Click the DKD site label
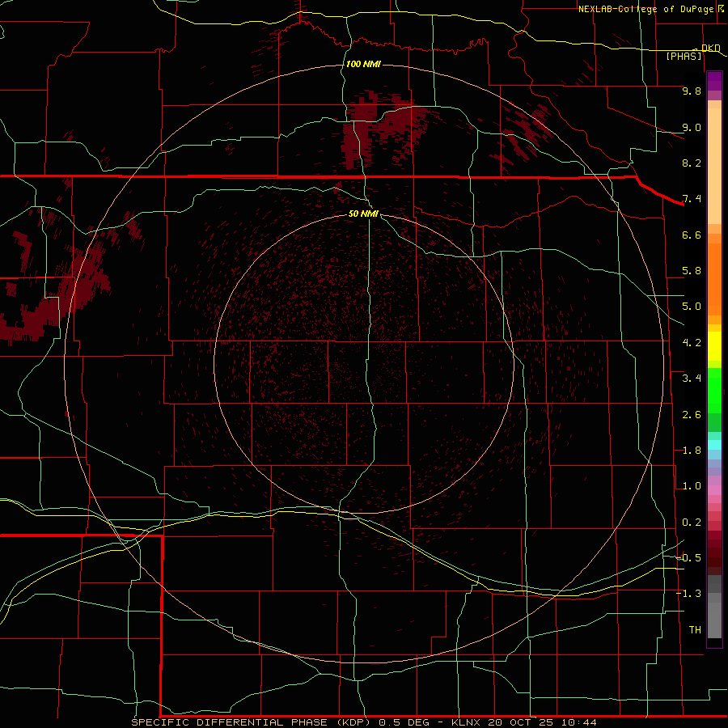Screen dimensions: 728x728 (710, 48)
